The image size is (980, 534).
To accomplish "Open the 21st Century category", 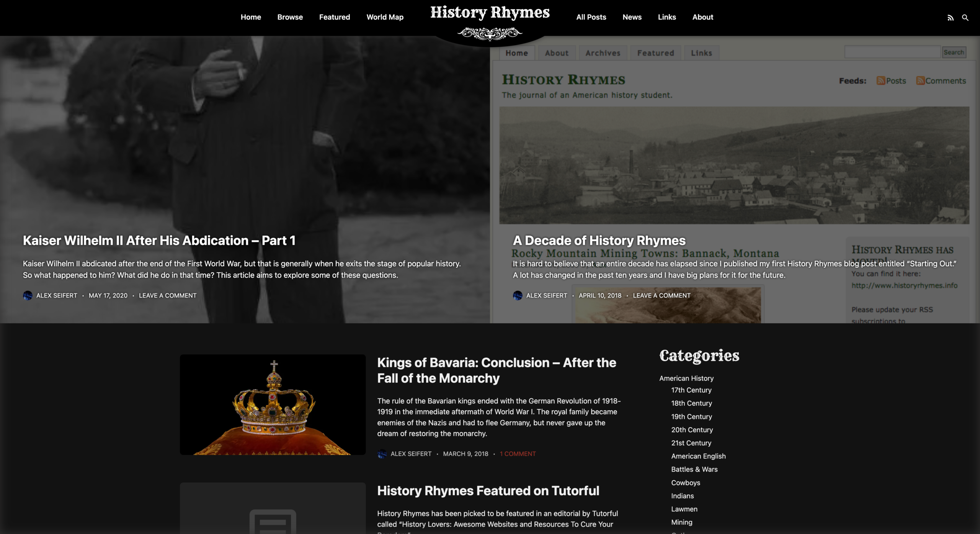I will [691, 443].
